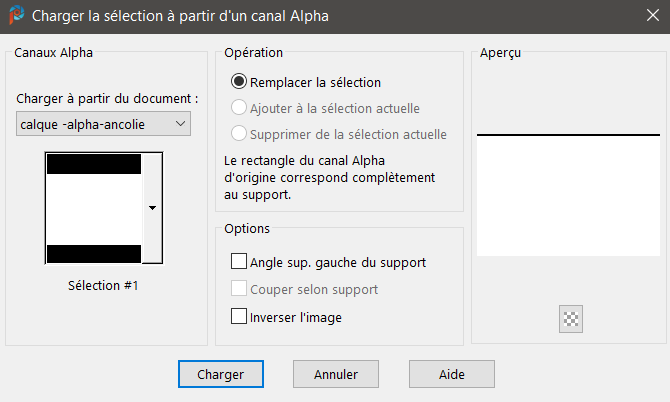Screen dimensions: 670x402
Task: Click the Sélection #1 channel thumbnail
Action: tap(94, 208)
